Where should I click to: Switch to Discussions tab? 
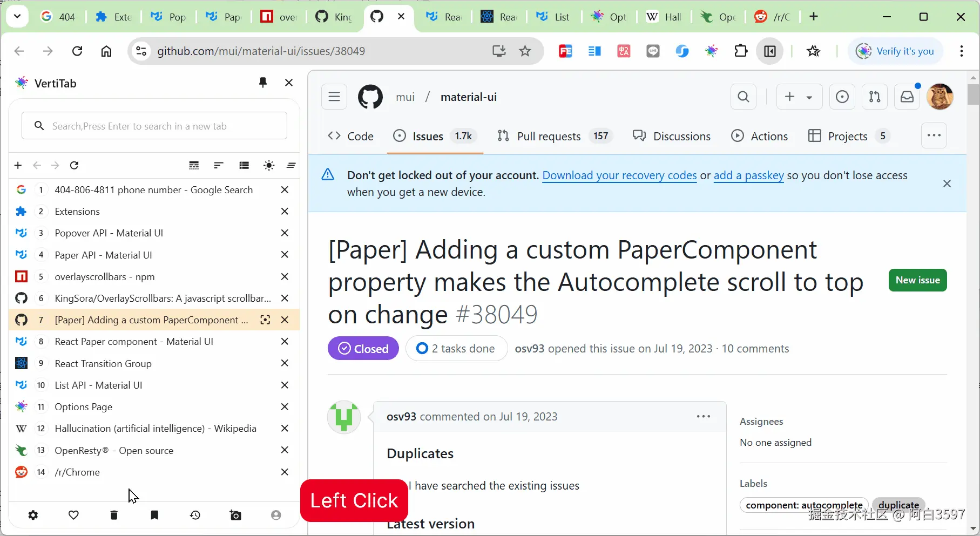point(672,136)
